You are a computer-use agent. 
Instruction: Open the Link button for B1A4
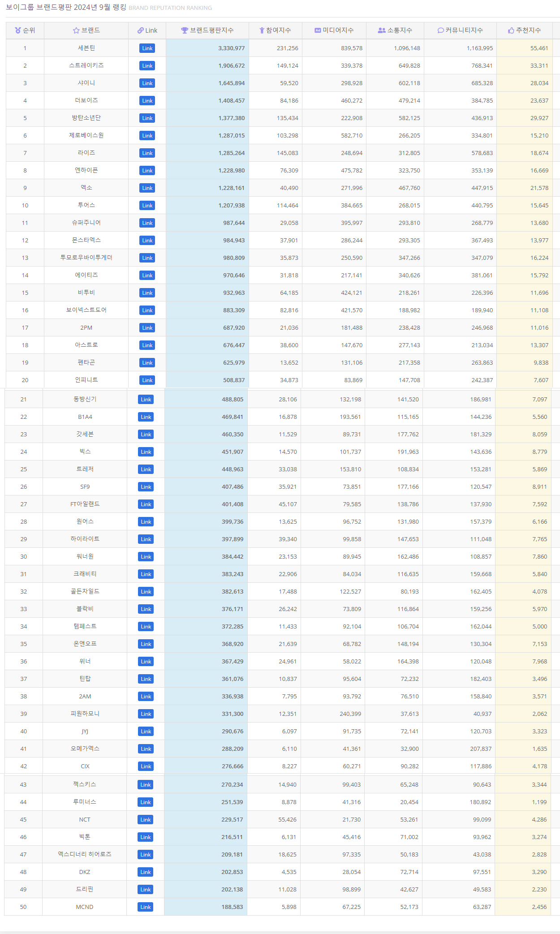pyautogui.click(x=146, y=417)
